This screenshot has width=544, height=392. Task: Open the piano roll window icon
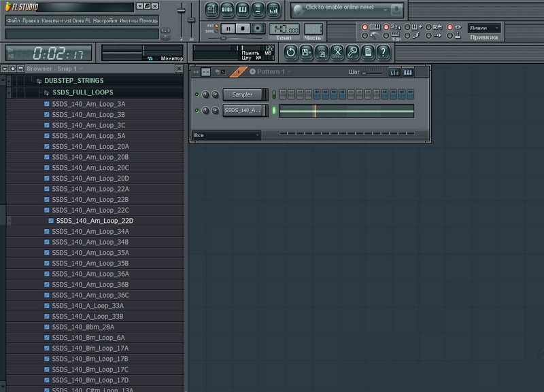point(242,10)
